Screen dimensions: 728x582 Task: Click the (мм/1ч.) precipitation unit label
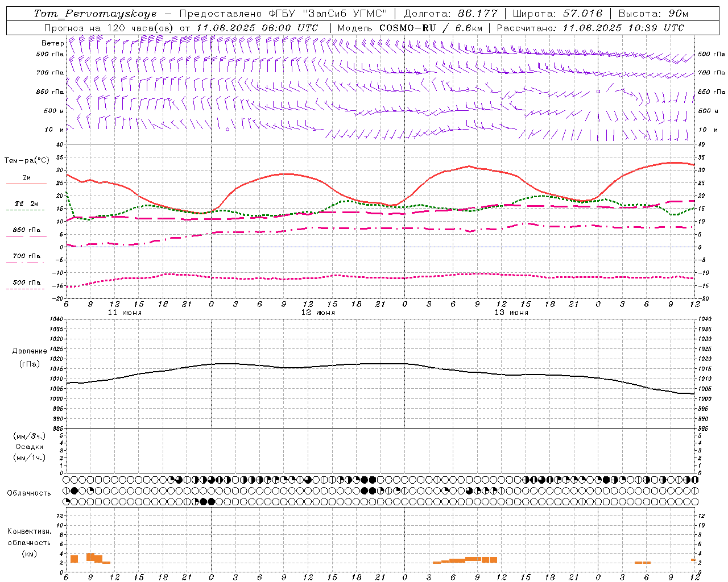click(29, 458)
